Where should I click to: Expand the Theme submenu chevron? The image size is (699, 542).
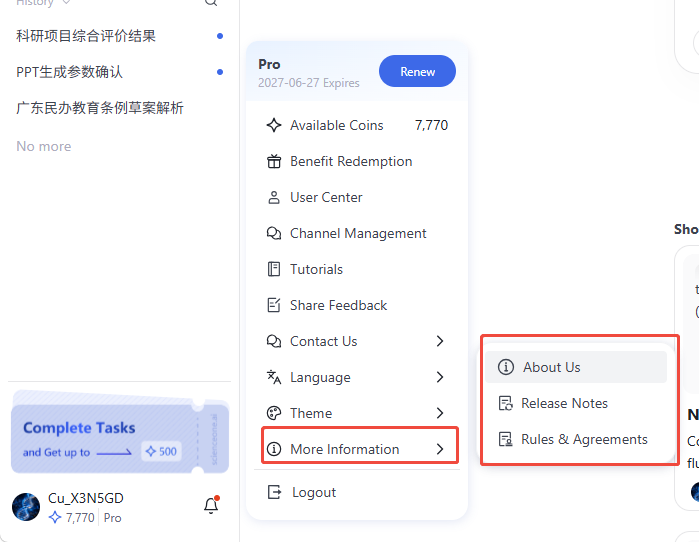click(x=440, y=413)
